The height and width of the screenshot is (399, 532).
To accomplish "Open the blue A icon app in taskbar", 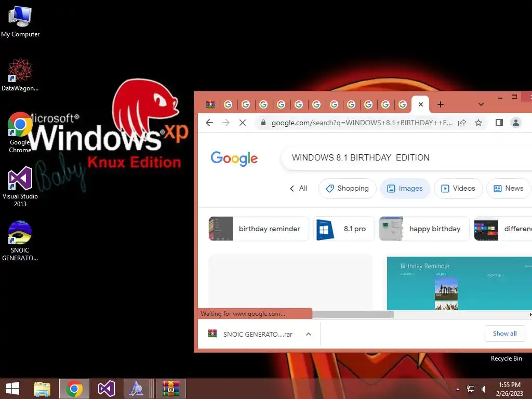I will pyautogui.click(x=137, y=389).
